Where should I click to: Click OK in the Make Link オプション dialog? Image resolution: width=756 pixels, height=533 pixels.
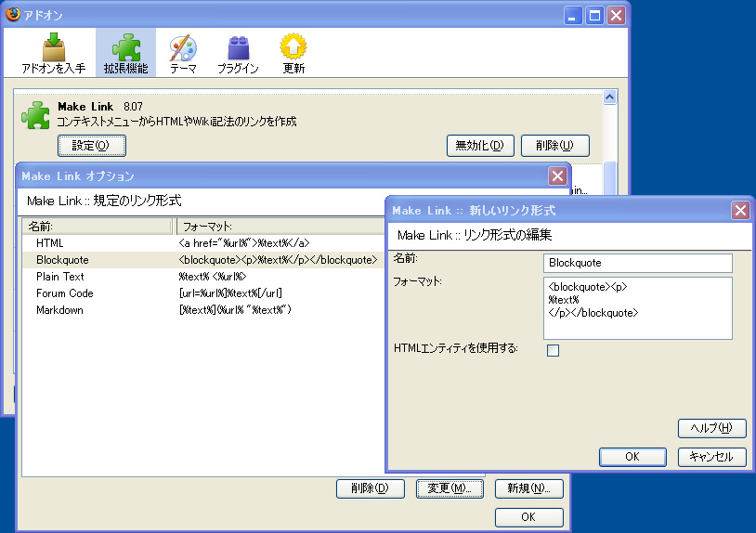(528, 517)
